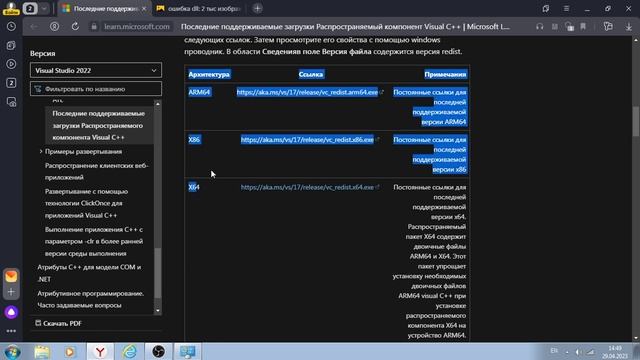Open the taskbar clock and date

point(615,352)
